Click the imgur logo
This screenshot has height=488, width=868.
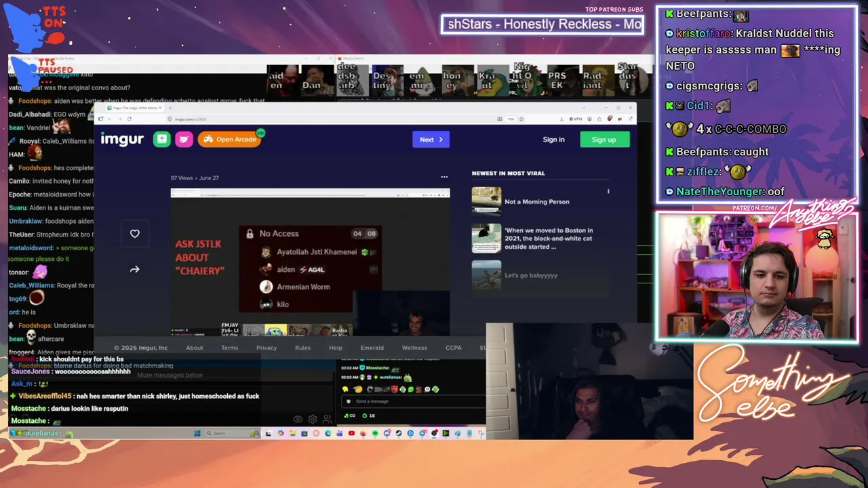[x=122, y=139]
